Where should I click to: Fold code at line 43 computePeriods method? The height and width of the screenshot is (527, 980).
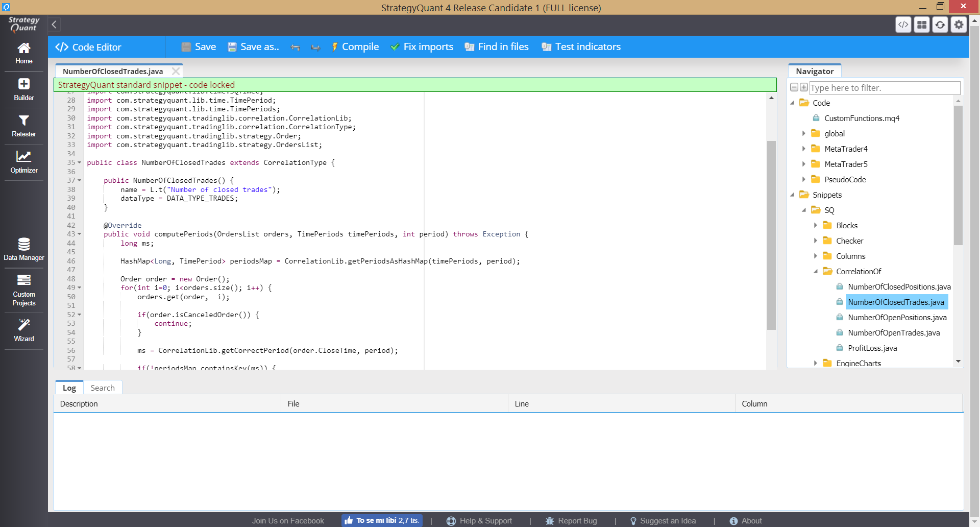[x=80, y=234]
